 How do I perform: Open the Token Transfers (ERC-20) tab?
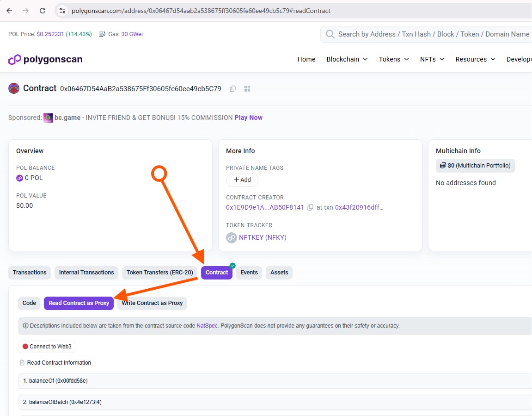pyautogui.click(x=159, y=273)
